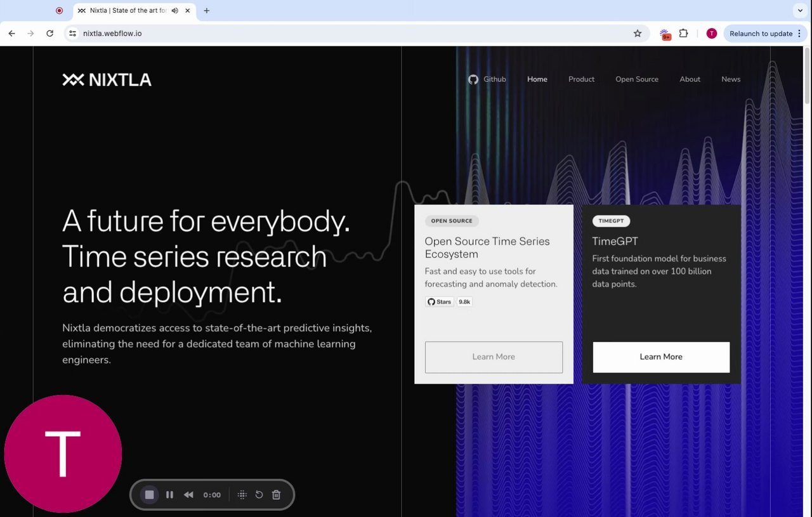Click the GitHub Stars badge

(x=440, y=302)
